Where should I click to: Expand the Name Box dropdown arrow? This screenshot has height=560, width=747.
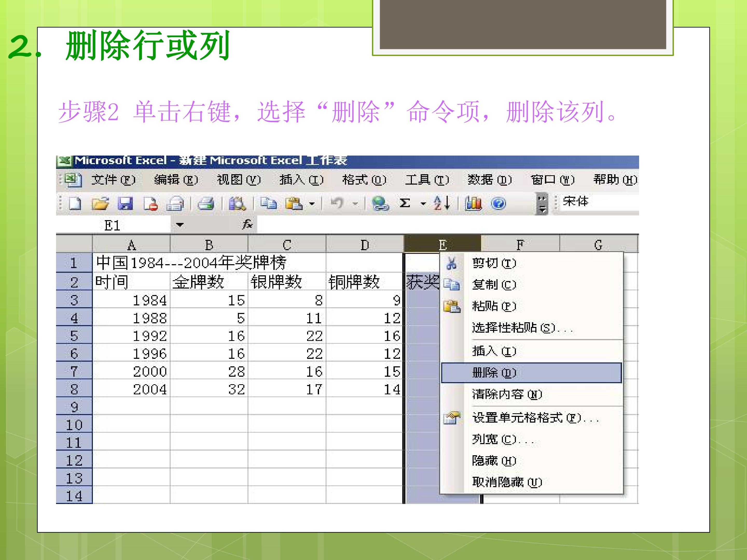180,225
